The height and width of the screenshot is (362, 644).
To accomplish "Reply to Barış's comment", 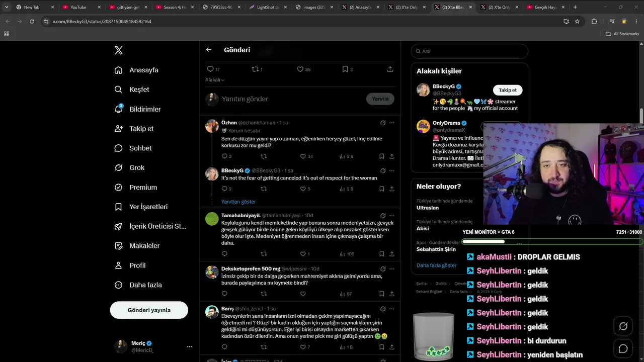I will tap(224, 347).
